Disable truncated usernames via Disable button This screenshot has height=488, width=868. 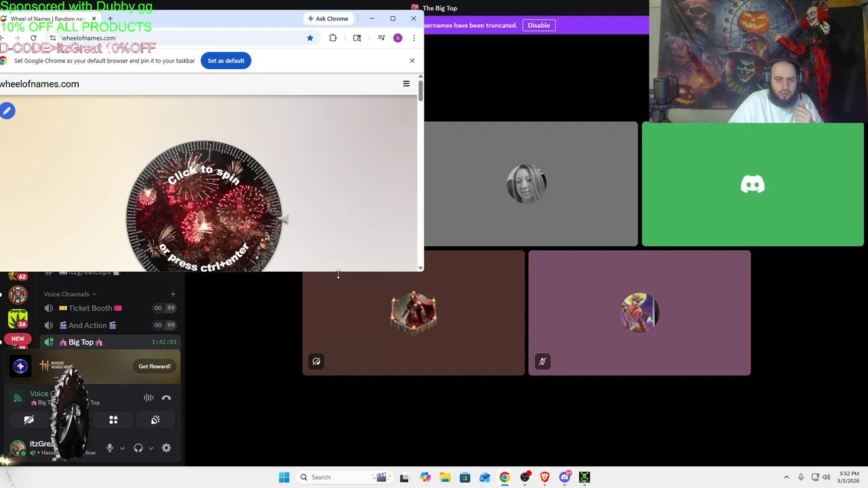pos(539,25)
